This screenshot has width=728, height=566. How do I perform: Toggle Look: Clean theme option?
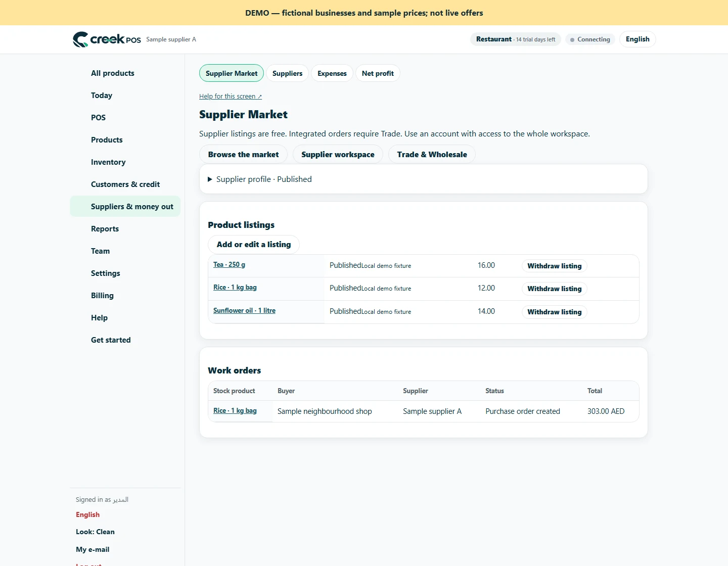(95, 532)
